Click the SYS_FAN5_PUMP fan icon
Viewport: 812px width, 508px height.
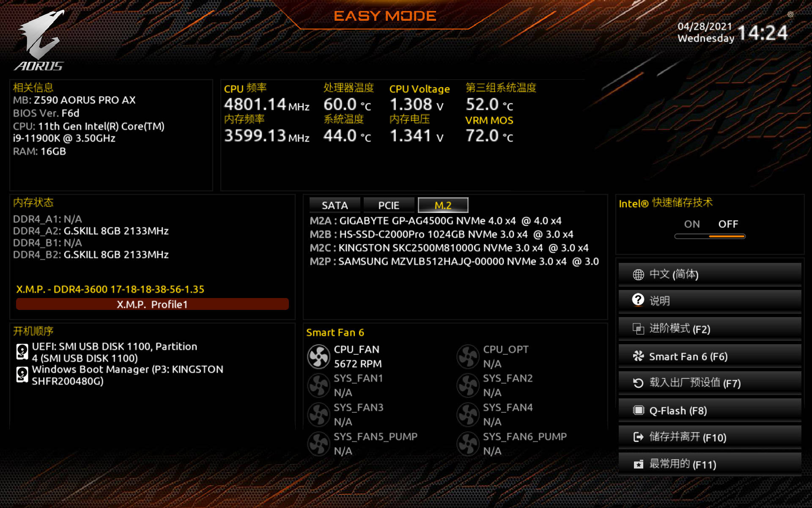[318, 444]
